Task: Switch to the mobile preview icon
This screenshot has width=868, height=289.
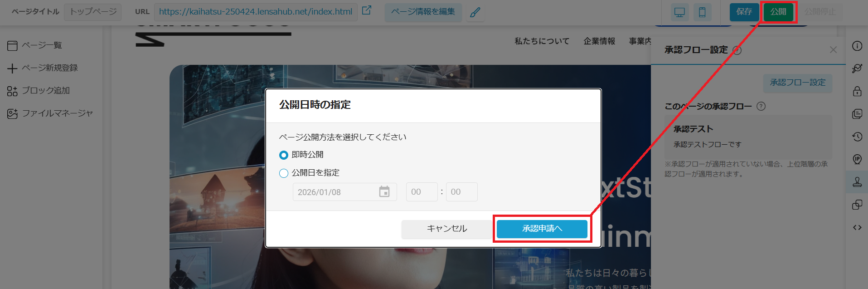Action: (x=702, y=12)
